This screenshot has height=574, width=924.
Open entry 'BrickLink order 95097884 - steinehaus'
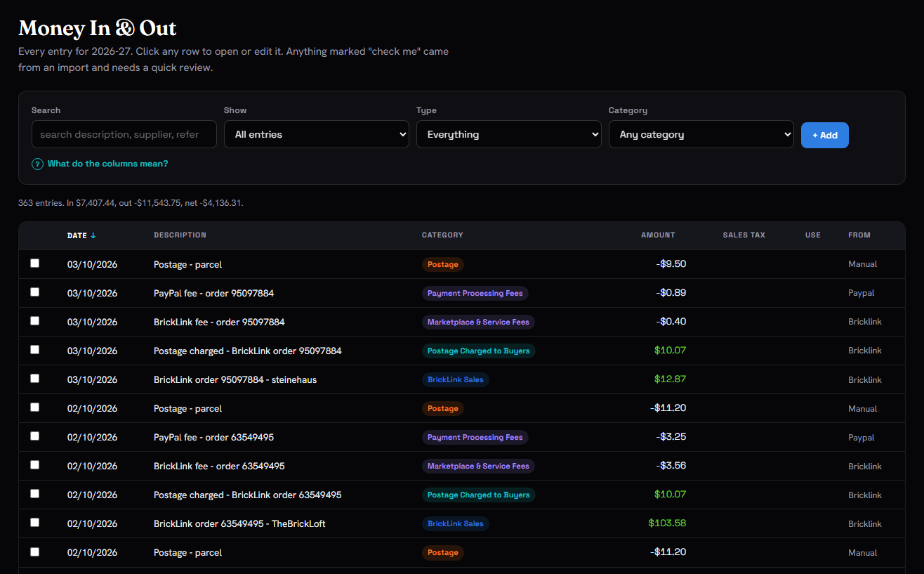(x=235, y=379)
